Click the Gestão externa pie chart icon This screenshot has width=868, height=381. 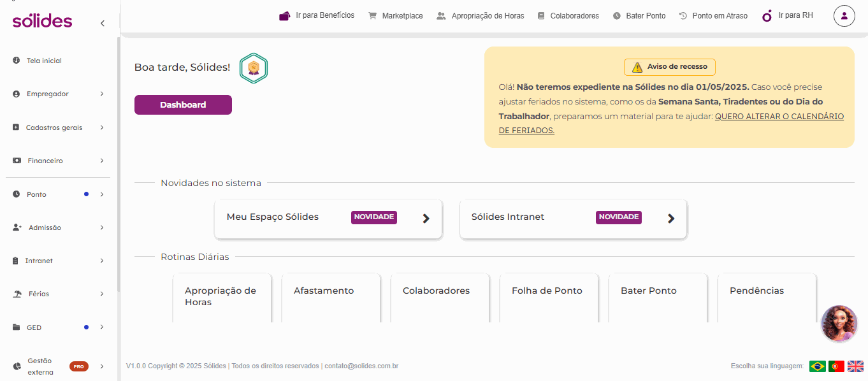point(17,366)
